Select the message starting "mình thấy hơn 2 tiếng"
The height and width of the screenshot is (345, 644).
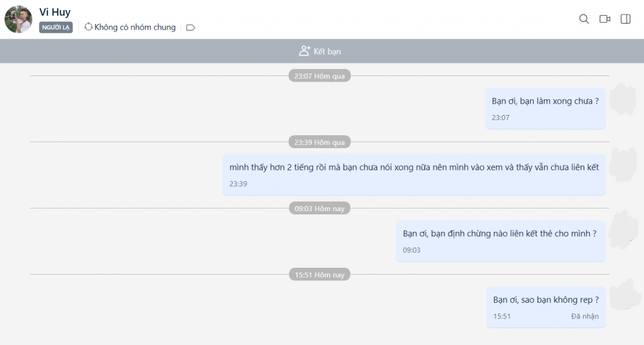(414, 167)
